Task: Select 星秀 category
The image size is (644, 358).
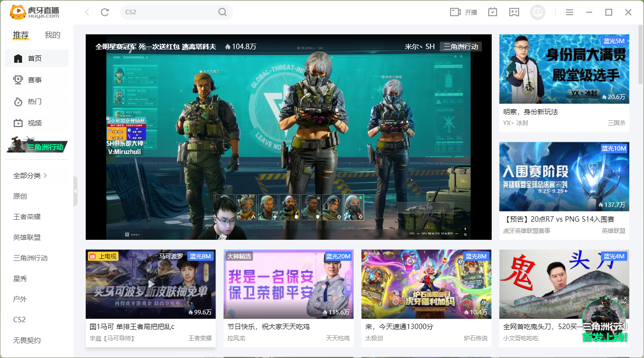Action: click(x=20, y=279)
